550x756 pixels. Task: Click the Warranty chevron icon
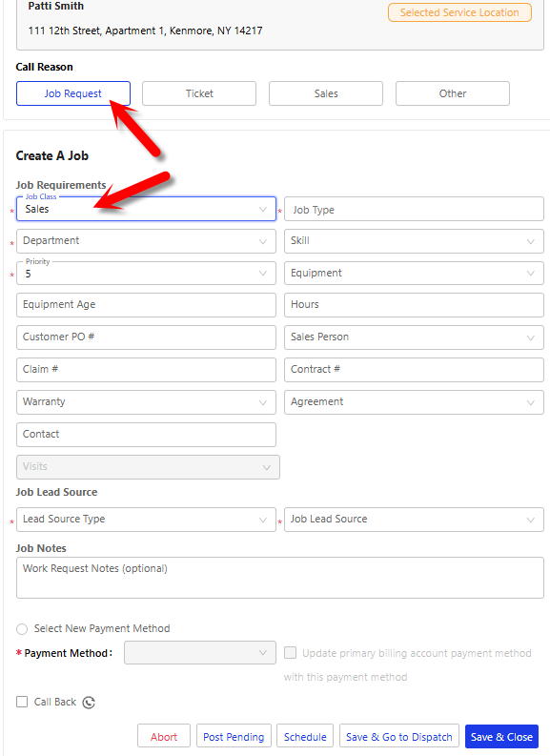pyautogui.click(x=263, y=402)
